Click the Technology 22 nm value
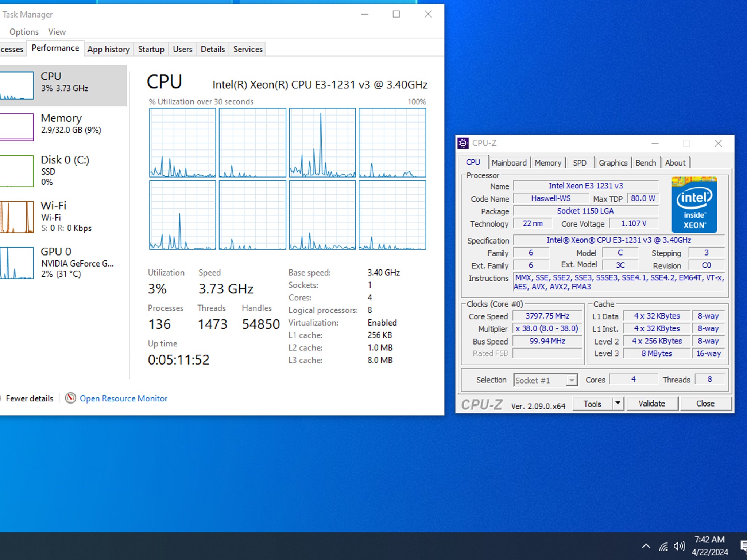 (x=533, y=223)
